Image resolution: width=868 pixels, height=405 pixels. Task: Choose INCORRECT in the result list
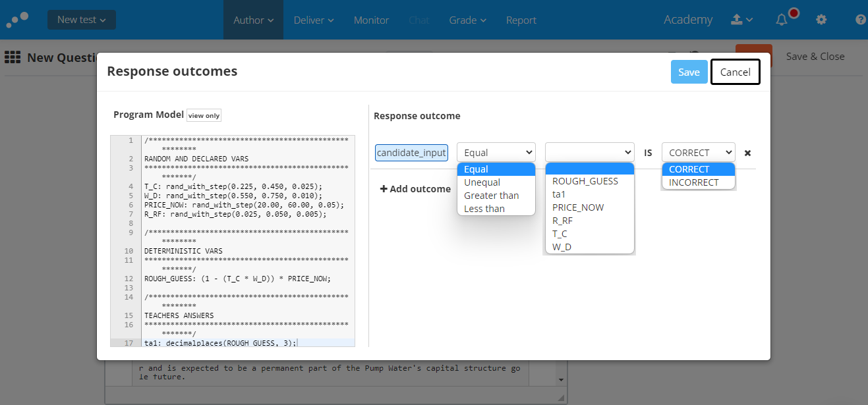[x=699, y=182]
